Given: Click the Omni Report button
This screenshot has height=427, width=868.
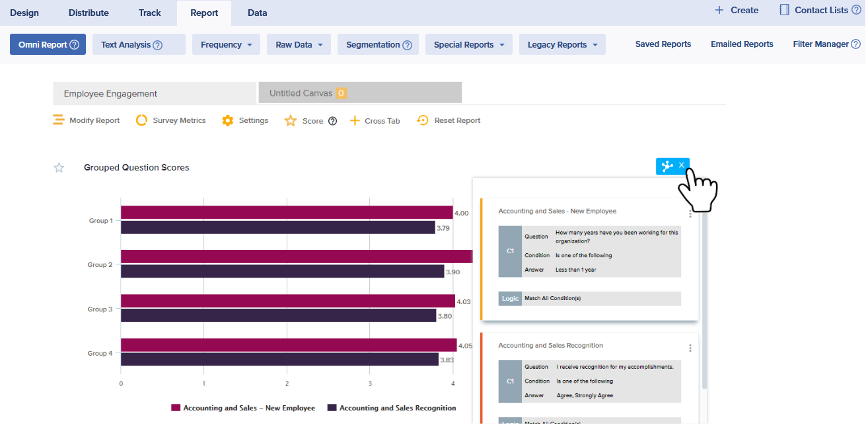Looking at the screenshot, I should click(x=48, y=45).
